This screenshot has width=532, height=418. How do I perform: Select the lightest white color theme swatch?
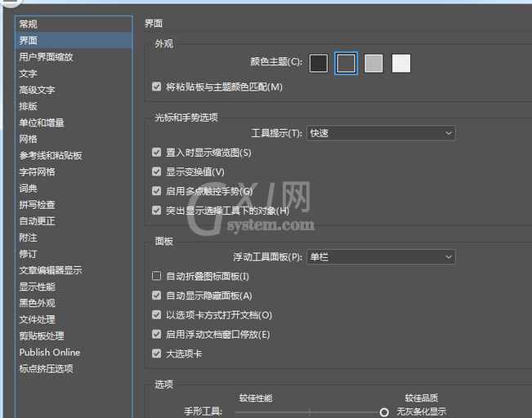pos(401,64)
